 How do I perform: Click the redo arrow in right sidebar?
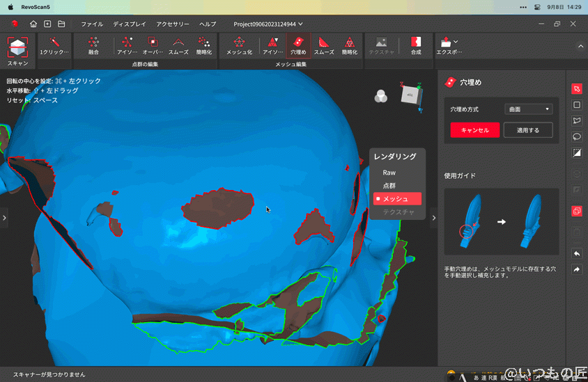[576, 270]
